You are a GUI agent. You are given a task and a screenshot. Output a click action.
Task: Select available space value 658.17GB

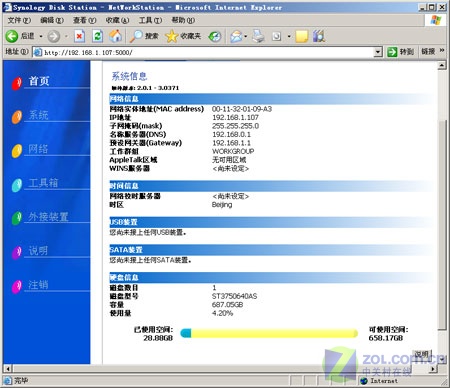pos(386,338)
